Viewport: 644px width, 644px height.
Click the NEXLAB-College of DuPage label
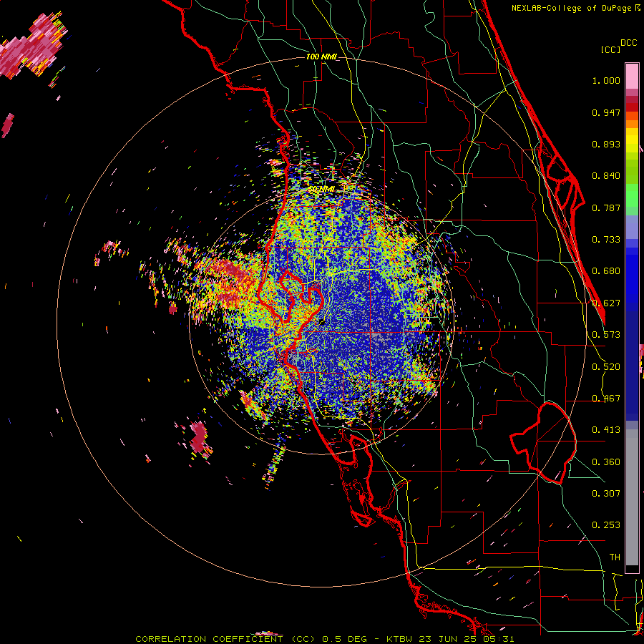[571, 8]
